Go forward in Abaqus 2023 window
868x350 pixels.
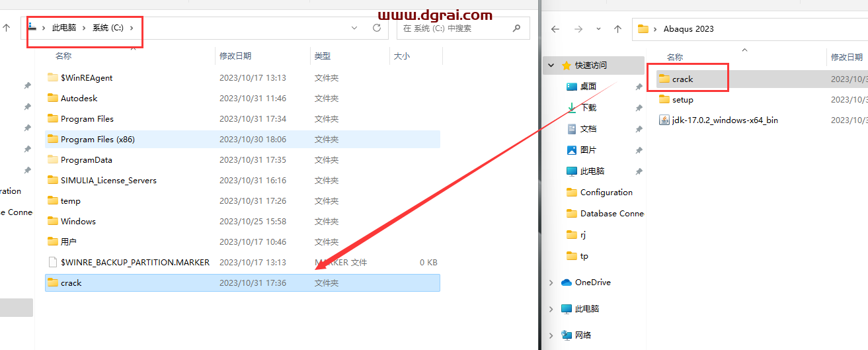click(578, 29)
